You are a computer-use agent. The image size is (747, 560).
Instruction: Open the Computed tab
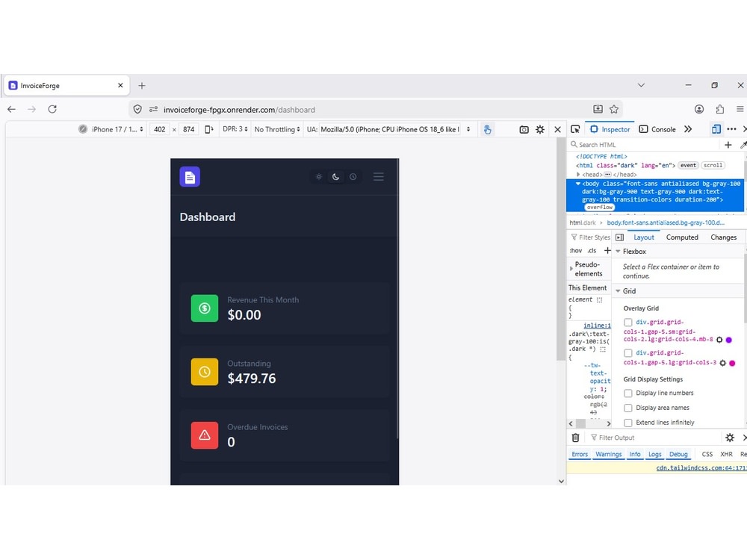[682, 237]
